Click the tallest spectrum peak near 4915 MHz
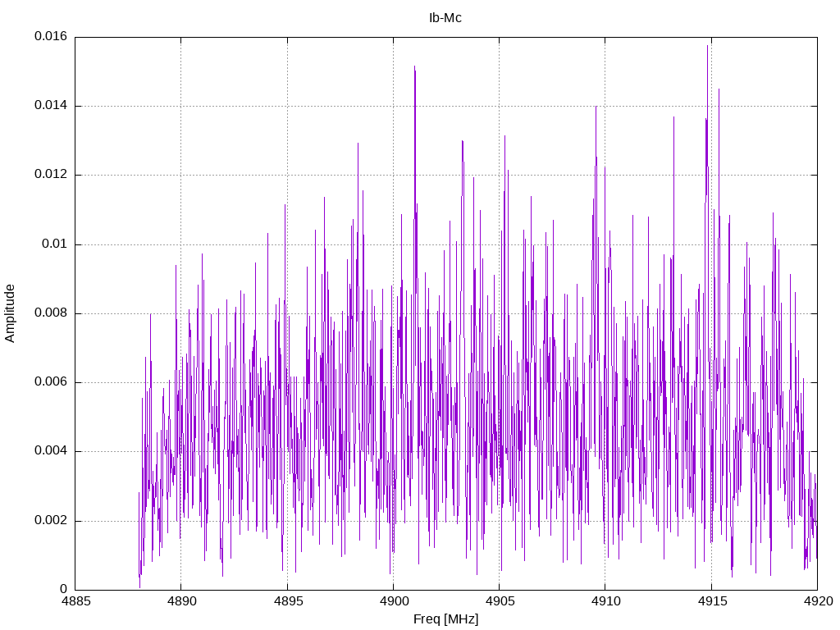Screen dimensions: 840x630 coord(707,47)
